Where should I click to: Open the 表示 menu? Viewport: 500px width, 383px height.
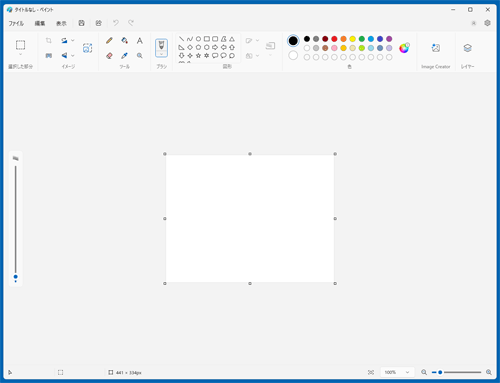coord(61,23)
